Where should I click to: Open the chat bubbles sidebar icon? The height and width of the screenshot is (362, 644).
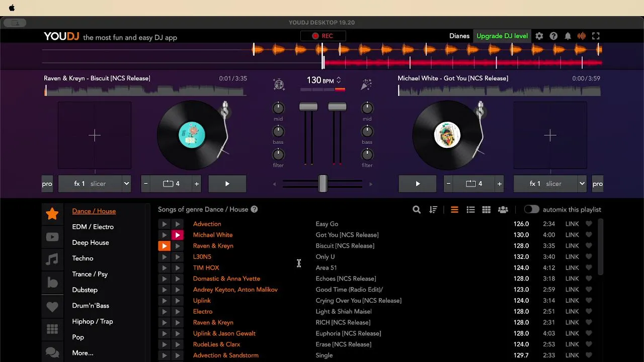[x=52, y=352]
